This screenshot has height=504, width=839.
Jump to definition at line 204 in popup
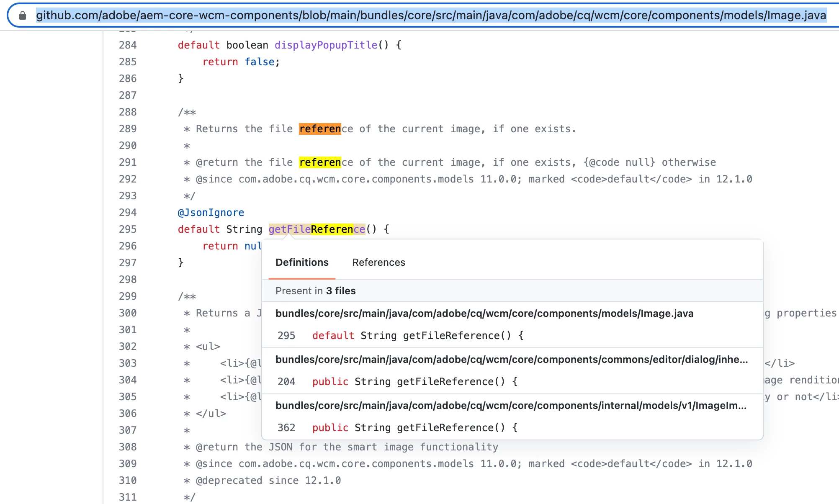(414, 382)
